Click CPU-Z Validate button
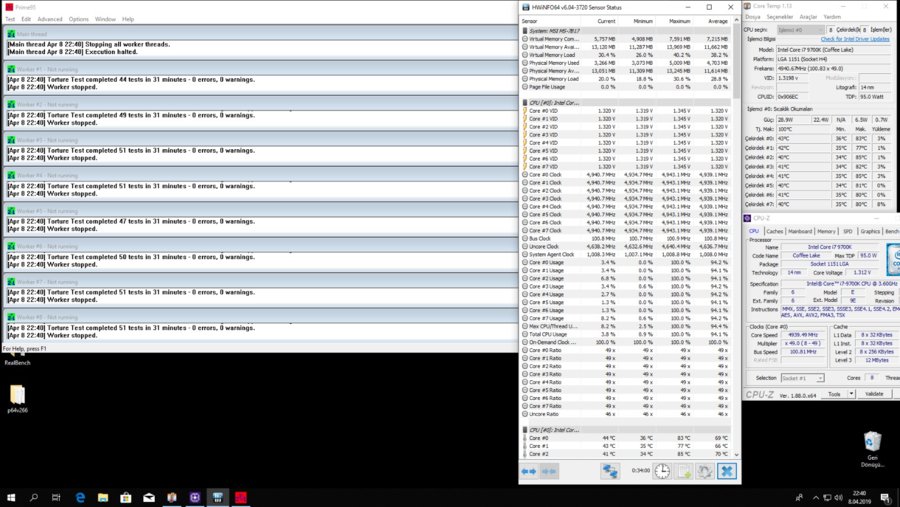Screen dimensions: 900x507 (x=874, y=394)
